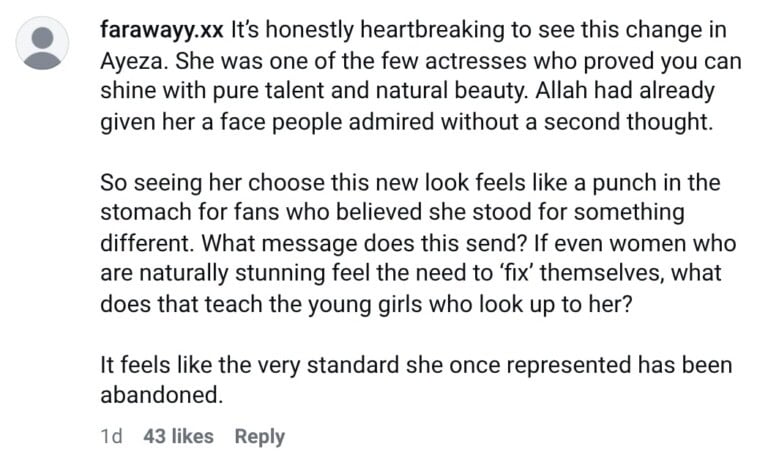Click the paragraph beginning 'So seeing her choose'
Viewport: 768px width, 460px height.
(420, 243)
